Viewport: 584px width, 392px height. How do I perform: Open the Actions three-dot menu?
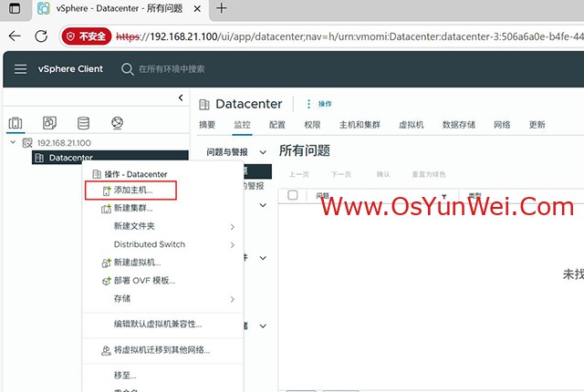[308, 104]
